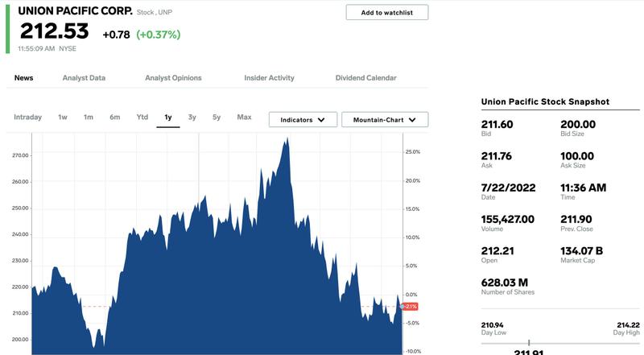The image size is (644, 355).
Task: Click the Date value 7/22/2022
Action: click(x=509, y=188)
